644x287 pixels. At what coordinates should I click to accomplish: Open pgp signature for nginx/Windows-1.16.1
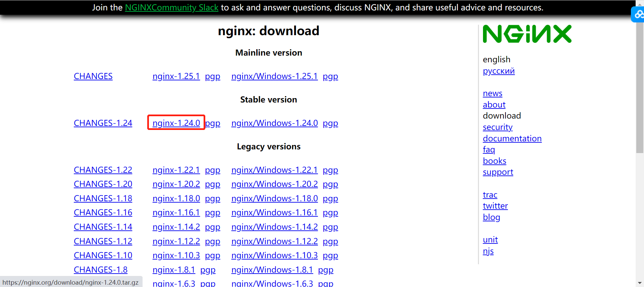point(330,213)
